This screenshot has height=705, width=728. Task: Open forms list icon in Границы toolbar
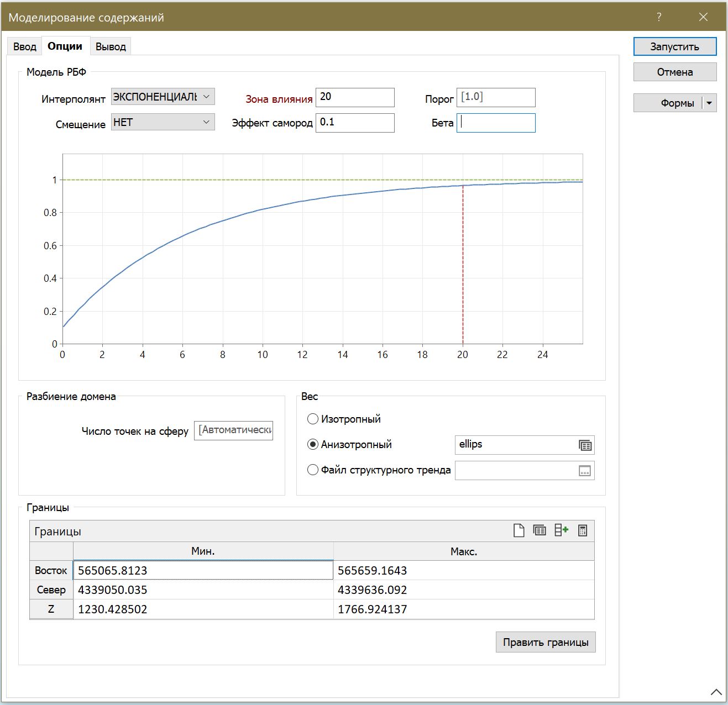pos(540,531)
